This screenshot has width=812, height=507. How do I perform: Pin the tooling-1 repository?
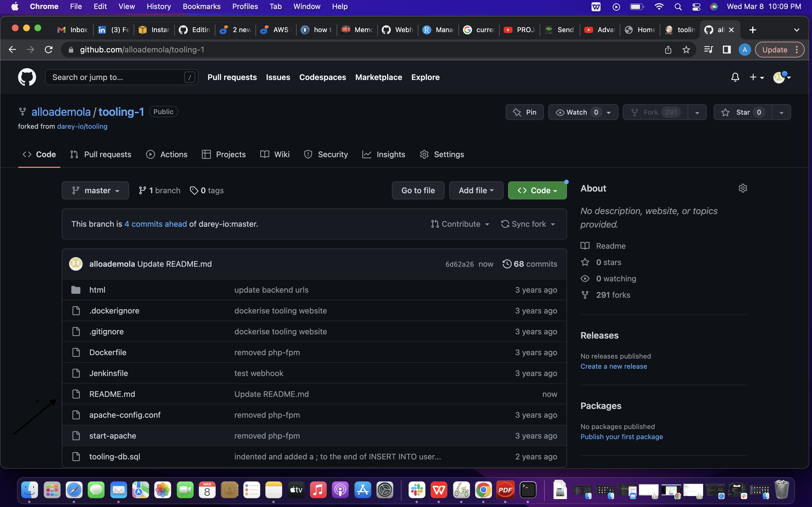click(x=524, y=112)
